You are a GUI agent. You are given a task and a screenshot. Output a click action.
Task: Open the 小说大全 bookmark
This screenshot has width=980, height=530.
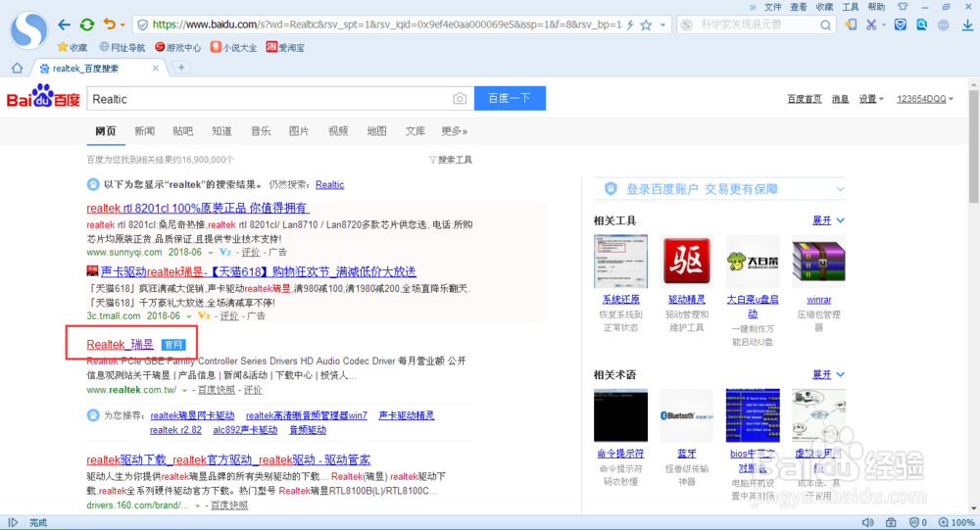click(x=234, y=47)
